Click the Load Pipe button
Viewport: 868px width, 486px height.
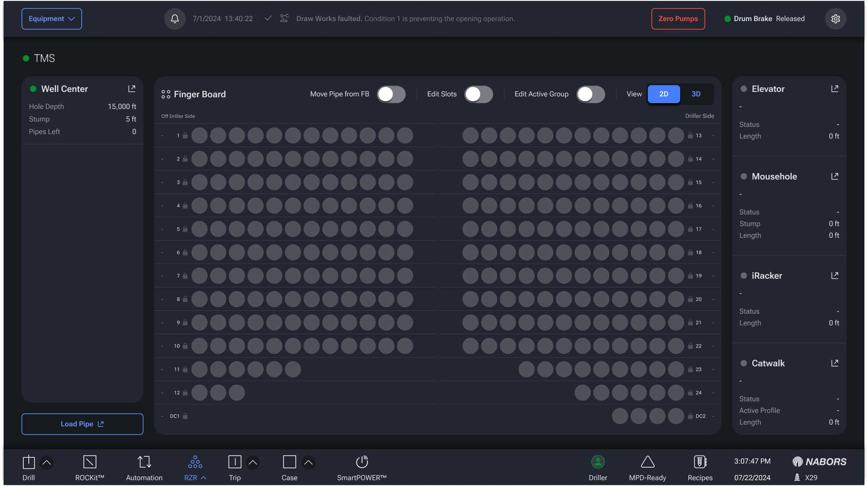click(82, 424)
